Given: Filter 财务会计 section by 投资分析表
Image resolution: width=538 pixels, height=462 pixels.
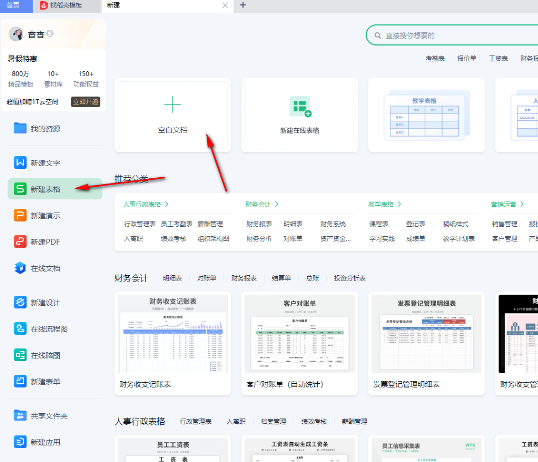Looking at the screenshot, I should tap(350, 278).
